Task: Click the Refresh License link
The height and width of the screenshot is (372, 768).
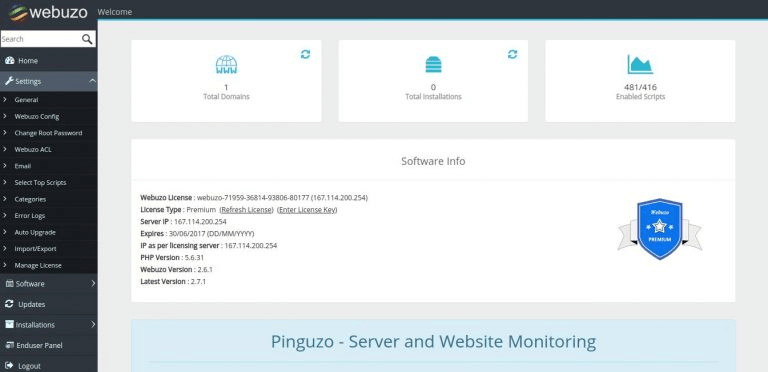Action: coord(246,209)
